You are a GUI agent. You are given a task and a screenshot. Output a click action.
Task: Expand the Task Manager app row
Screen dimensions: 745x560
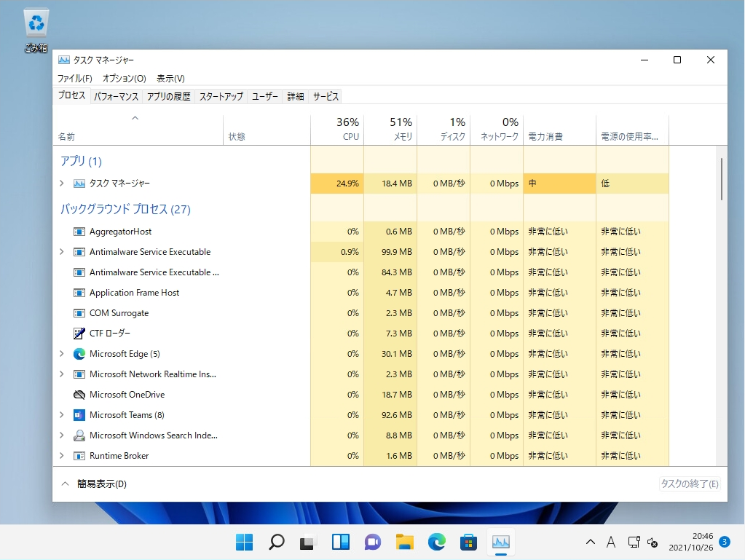(62, 184)
